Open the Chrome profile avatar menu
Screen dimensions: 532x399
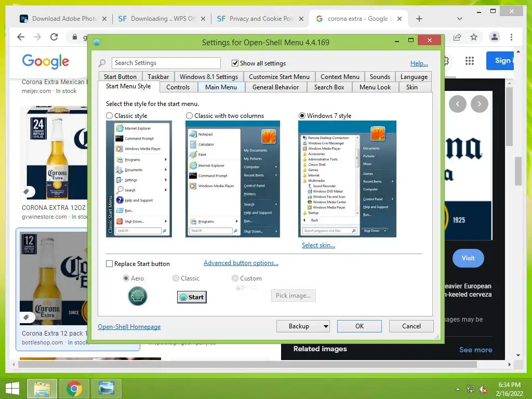point(495,37)
